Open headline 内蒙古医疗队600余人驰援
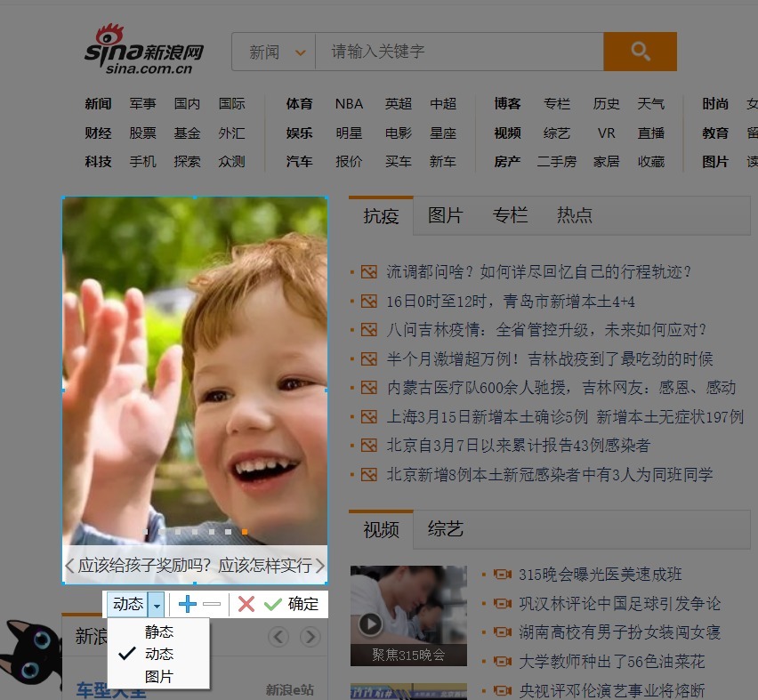The height and width of the screenshot is (700, 758). coord(561,388)
